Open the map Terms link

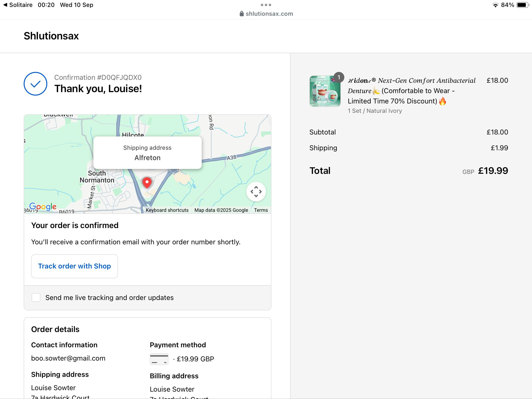[x=261, y=210]
